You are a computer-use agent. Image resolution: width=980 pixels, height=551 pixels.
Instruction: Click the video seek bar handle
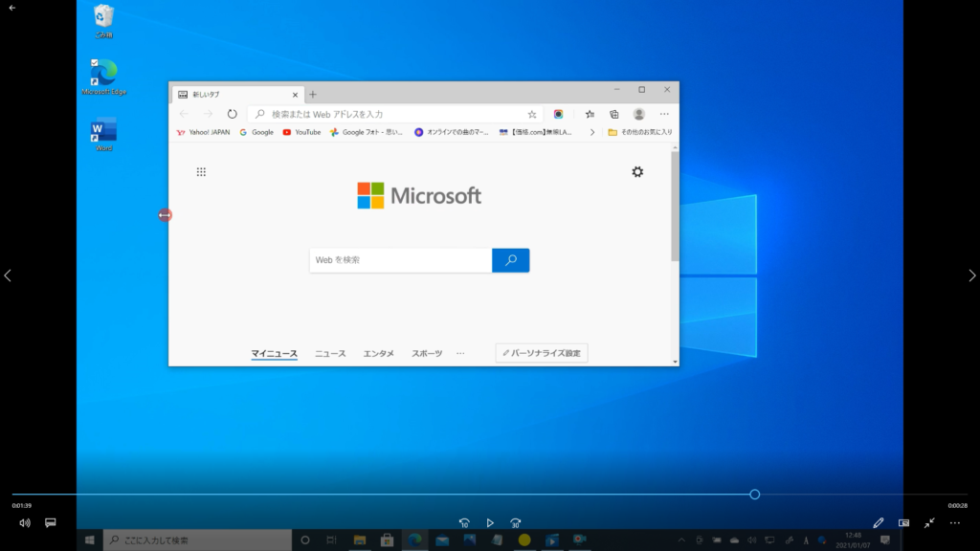[755, 495]
